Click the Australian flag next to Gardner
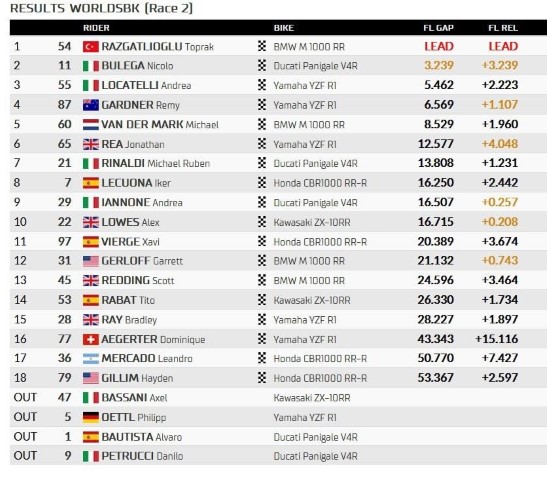 tap(91, 105)
